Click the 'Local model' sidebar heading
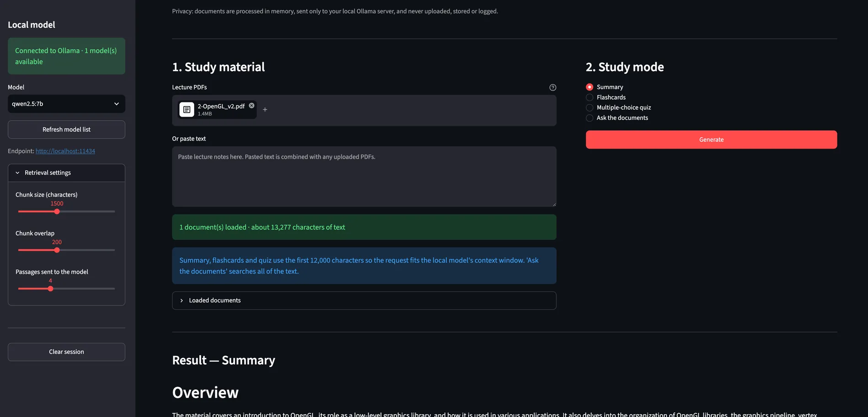 pyautogui.click(x=32, y=25)
